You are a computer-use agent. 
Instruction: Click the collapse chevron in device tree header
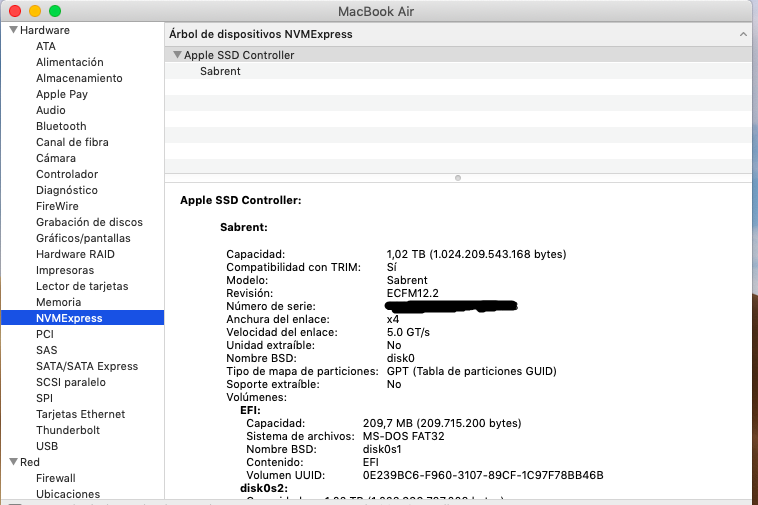pos(743,34)
